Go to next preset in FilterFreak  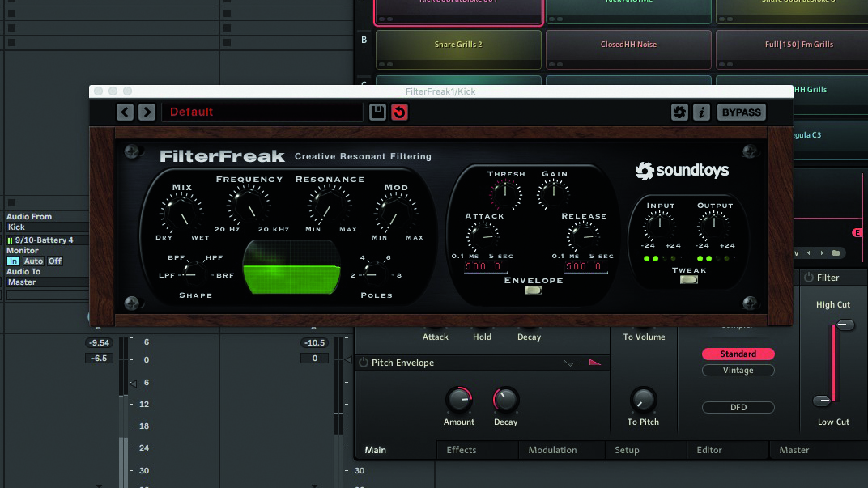[147, 112]
